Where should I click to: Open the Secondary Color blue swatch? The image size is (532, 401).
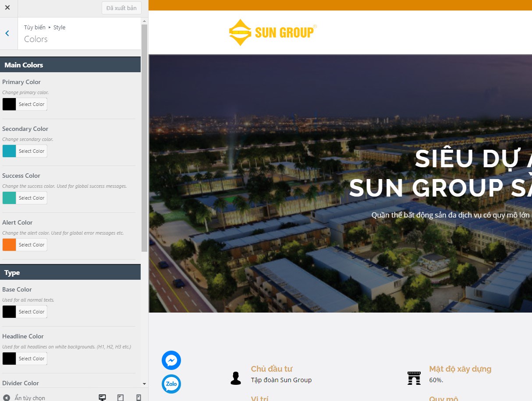[x=9, y=151]
